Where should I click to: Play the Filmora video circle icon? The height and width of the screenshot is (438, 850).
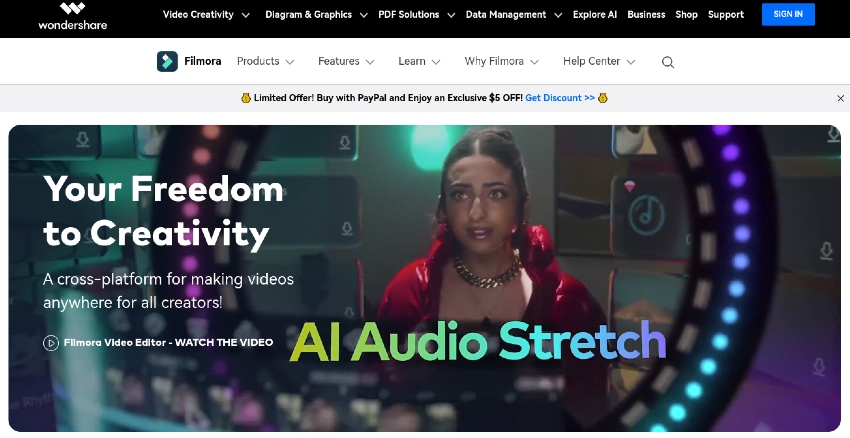point(51,343)
